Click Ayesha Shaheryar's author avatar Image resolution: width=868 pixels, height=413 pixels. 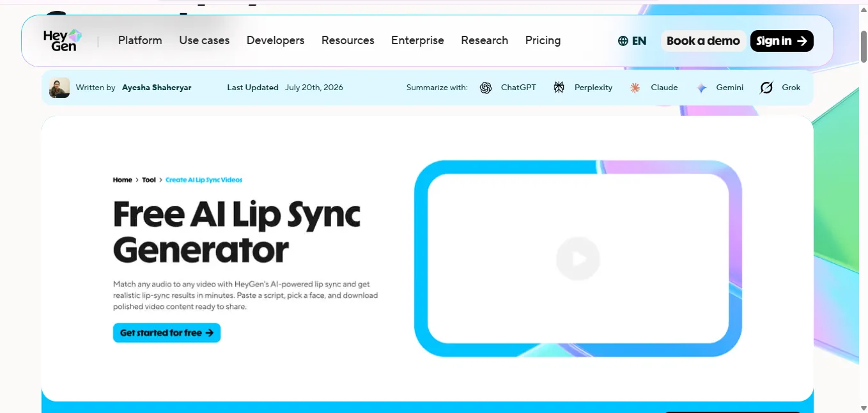59,88
